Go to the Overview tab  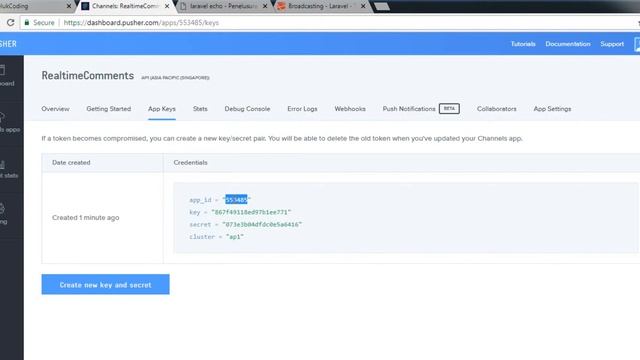55,109
